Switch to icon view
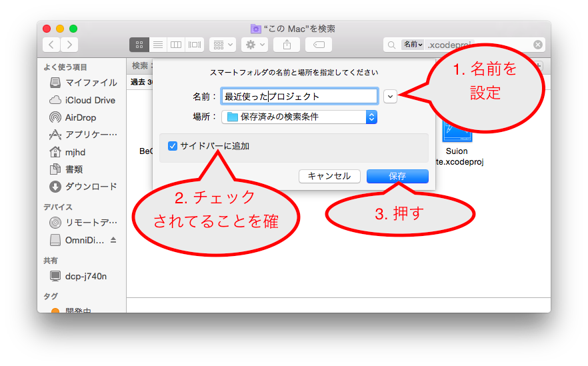Screen dimensions: 588x366 pyautogui.click(x=139, y=45)
